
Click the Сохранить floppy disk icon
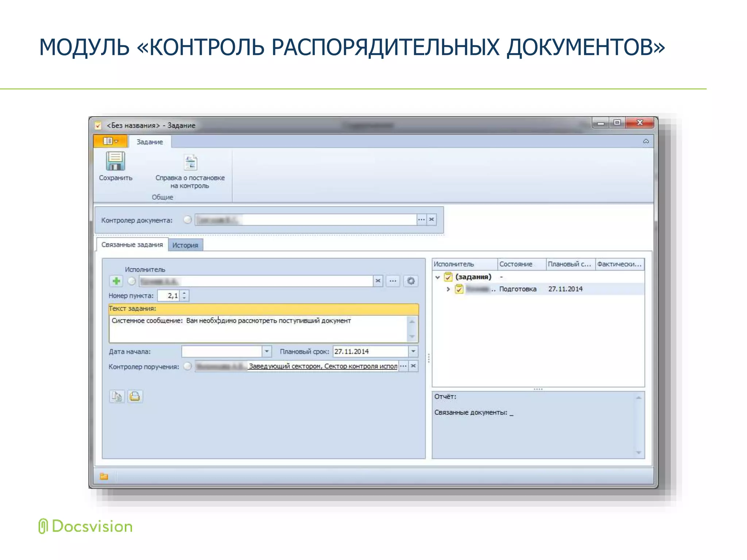pos(115,161)
